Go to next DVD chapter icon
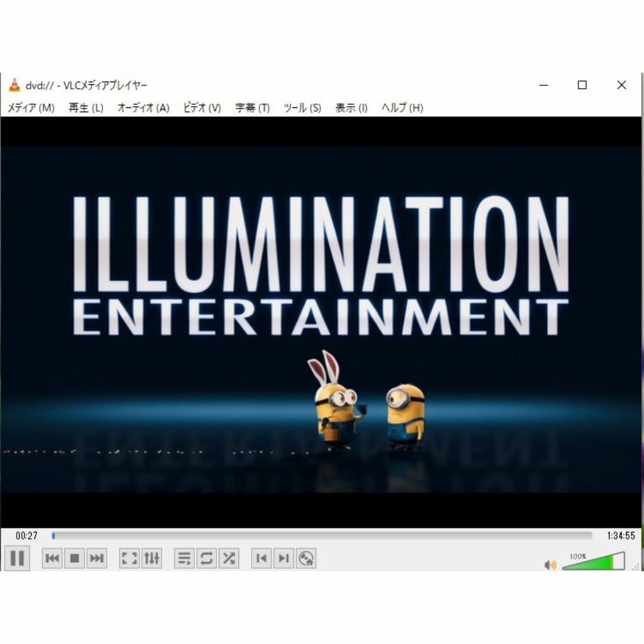Viewport: 644px width, 644px height. click(283, 558)
